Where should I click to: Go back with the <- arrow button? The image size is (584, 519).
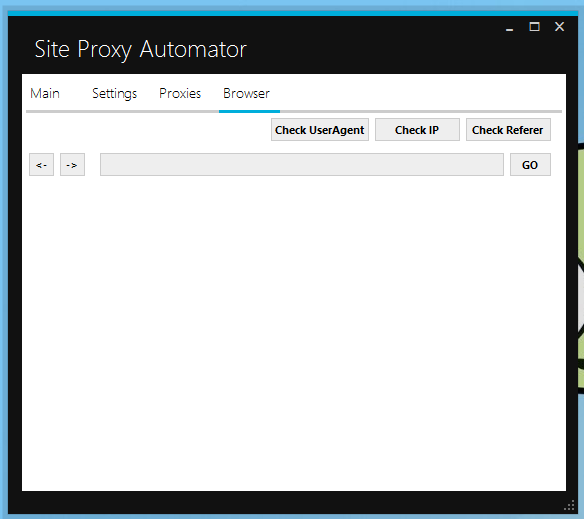point(41,164)
